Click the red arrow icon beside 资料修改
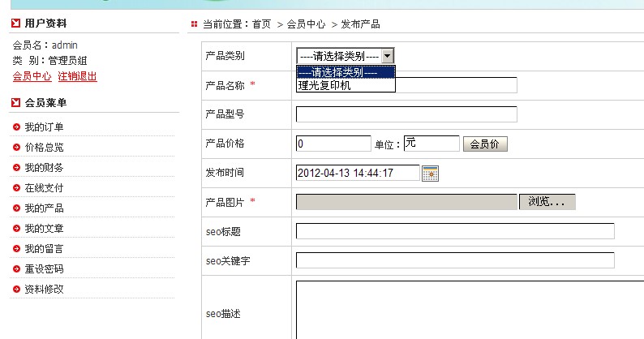The height and width of the screenshot is (339, 644). 16,290
